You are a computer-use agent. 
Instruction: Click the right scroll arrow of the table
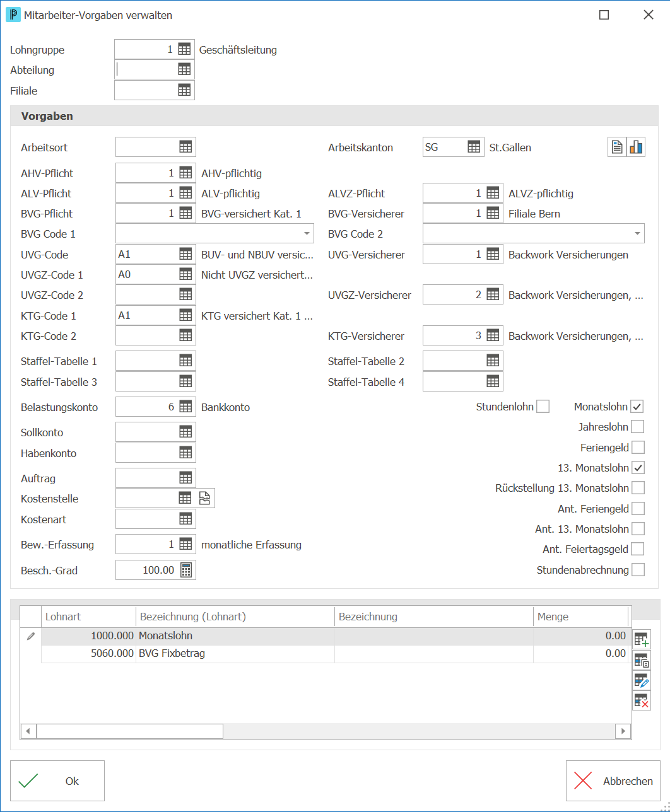tap(623, 731)
